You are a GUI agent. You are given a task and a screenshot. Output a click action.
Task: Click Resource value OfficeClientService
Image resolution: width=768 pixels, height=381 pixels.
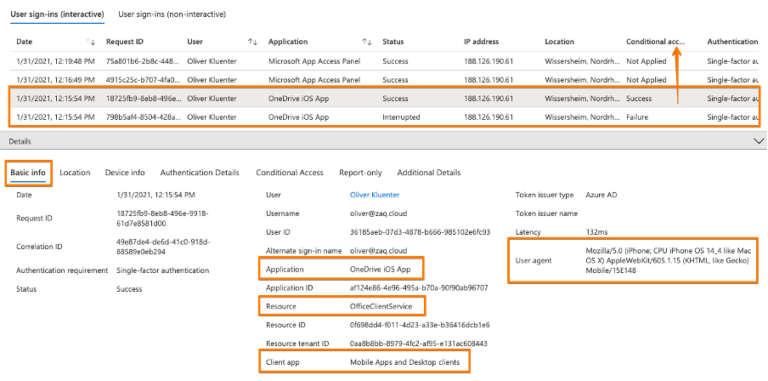coord(381,307)
